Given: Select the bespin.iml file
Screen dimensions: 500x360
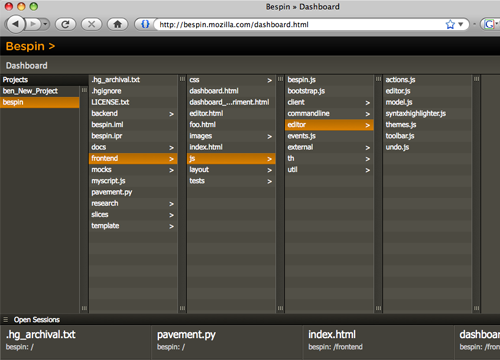Looking at the screenshot, I should 133,125.
